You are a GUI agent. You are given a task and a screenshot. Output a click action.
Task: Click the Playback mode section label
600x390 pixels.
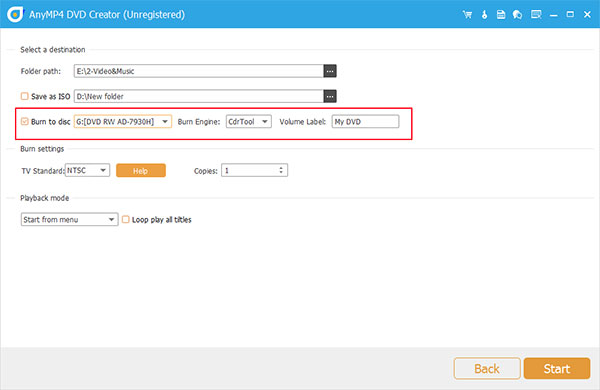click(x=44, y=198)
